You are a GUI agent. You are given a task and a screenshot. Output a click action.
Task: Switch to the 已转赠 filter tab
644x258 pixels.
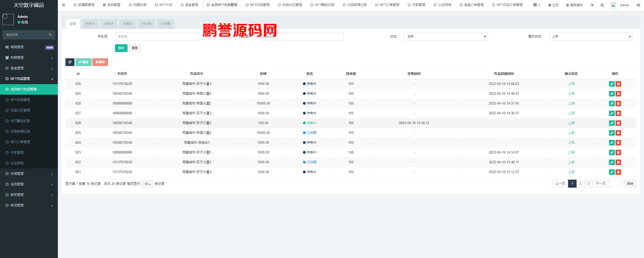click(x=165, y=24)
